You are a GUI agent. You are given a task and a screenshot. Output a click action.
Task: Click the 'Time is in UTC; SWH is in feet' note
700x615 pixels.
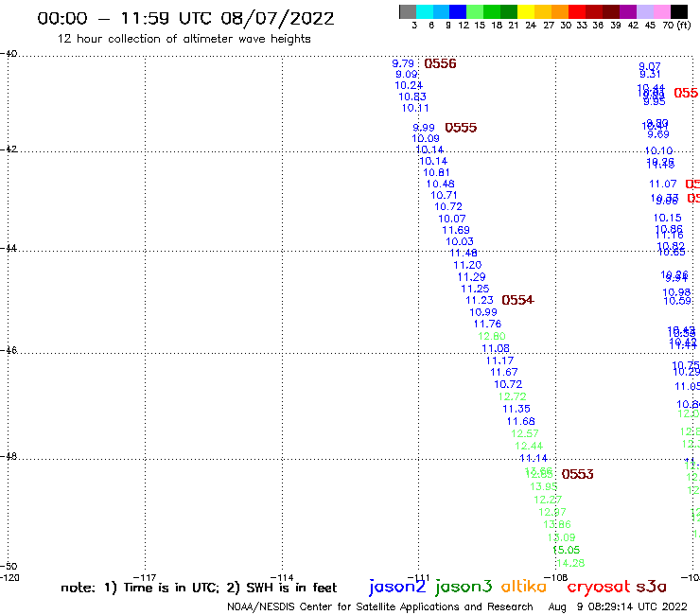click(199, 588)
